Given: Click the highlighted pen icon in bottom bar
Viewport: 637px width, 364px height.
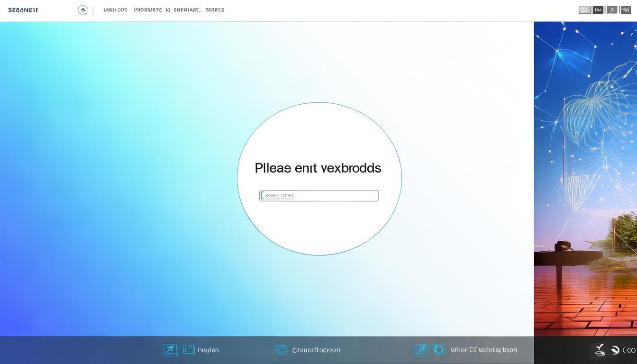Looking at the screenshot, I should [x=421, y=350].
